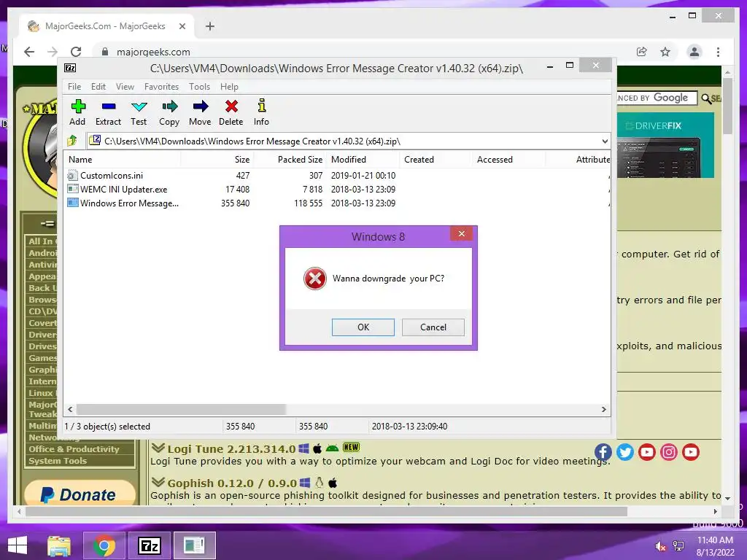Click the Extract toolbar icon
This screenshot has width=747, height=560.
tap(108, 113)
